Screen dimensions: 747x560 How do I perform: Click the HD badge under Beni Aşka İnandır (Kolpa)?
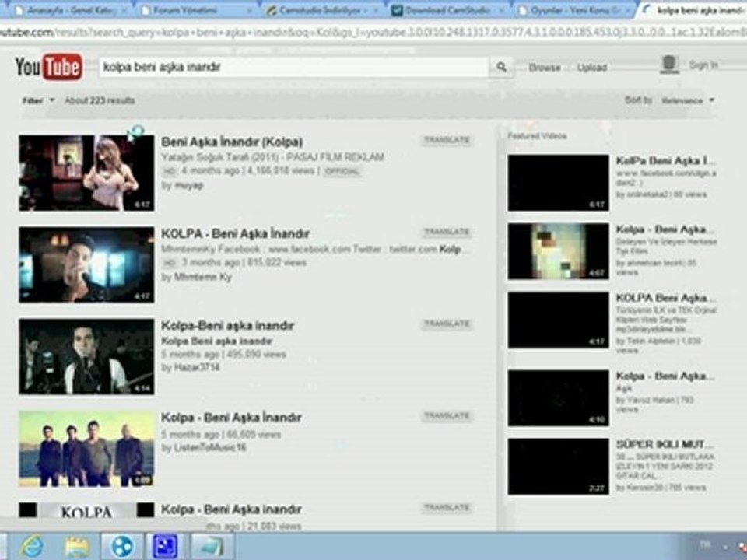pyautogui.click(x=169, y=171)
